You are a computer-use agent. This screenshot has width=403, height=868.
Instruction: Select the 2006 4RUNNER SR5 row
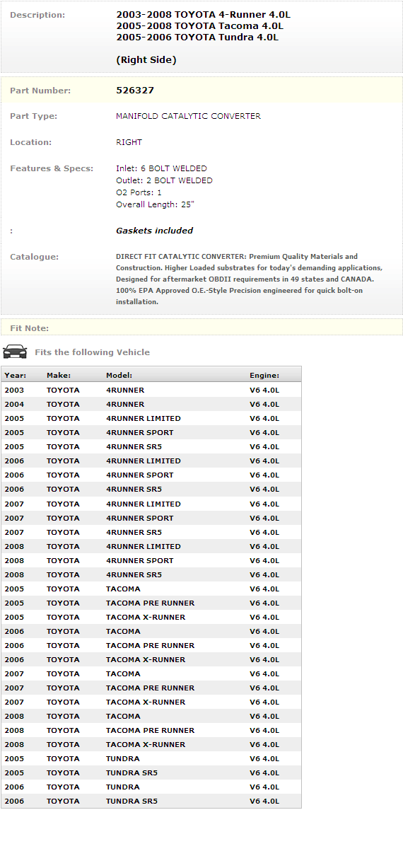pyautogui.click(x=151, y=489)
